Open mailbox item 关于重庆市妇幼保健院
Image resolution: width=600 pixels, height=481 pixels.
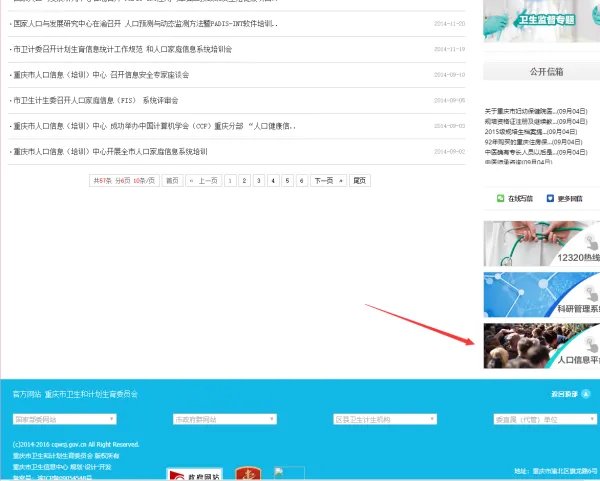click(536, 111)
